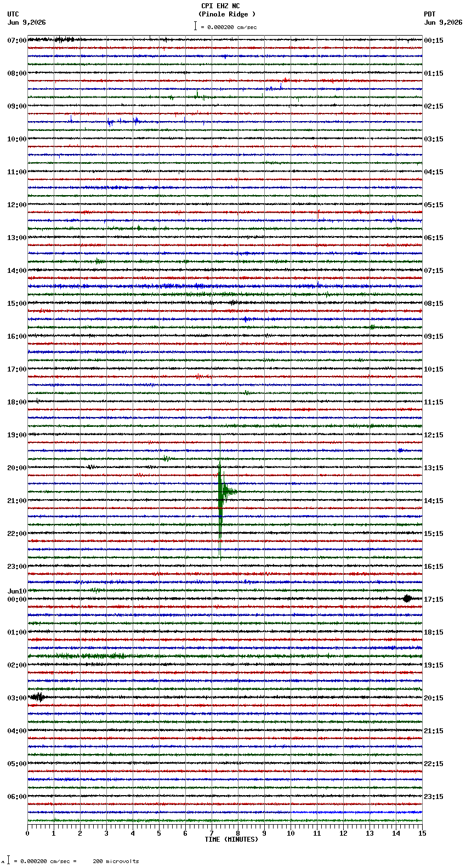This screenshot has height=868, width=466.
Task: Click the '19:00' UTC time label
Action: click(x=17, y=435)
